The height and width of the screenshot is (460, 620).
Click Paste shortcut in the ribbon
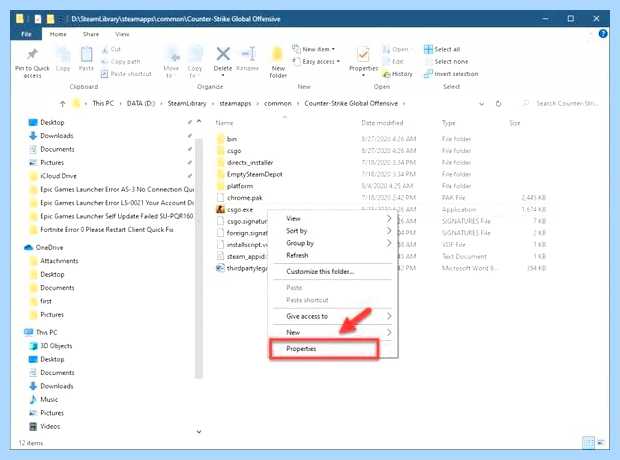coord(127,74)
